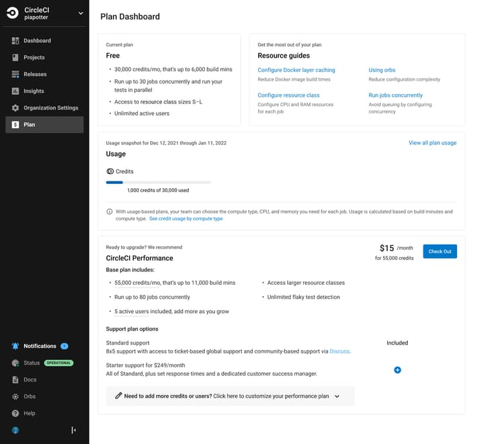Click the CircleCI logo icon
The height and width of the screenshot is (444, 504).
13,13
